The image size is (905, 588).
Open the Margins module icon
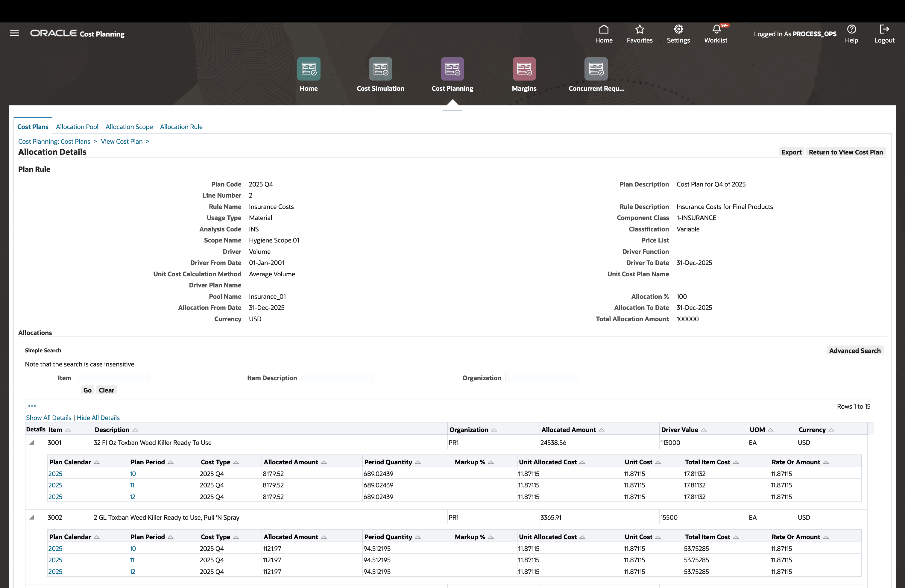click(x=524, y=69)
